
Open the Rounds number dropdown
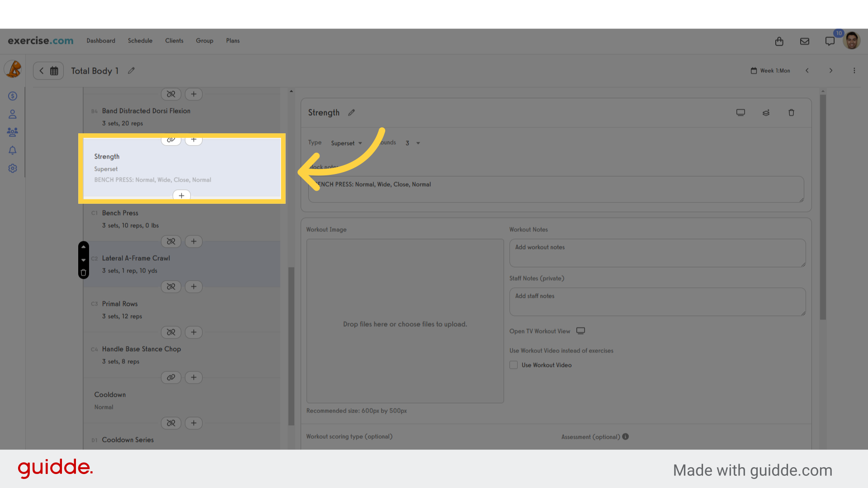pyautogui.click(x=412, y=143)
